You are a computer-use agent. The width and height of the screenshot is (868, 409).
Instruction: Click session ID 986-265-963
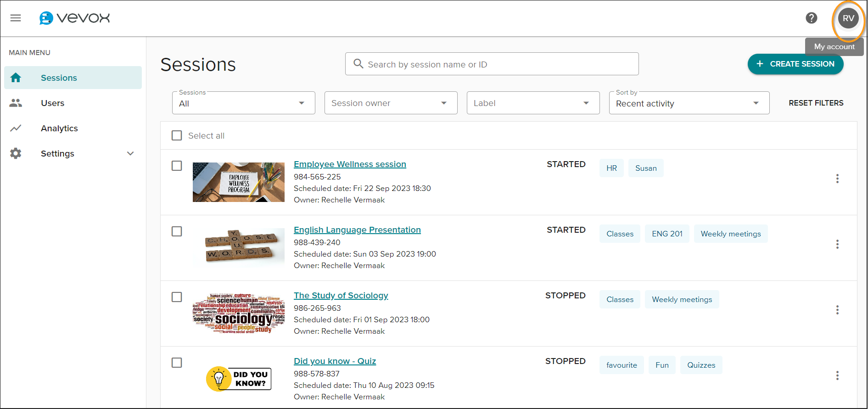(x=317, y=308)
